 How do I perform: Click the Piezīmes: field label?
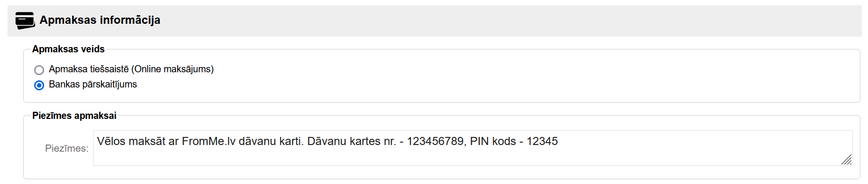[x=67, y=148]
